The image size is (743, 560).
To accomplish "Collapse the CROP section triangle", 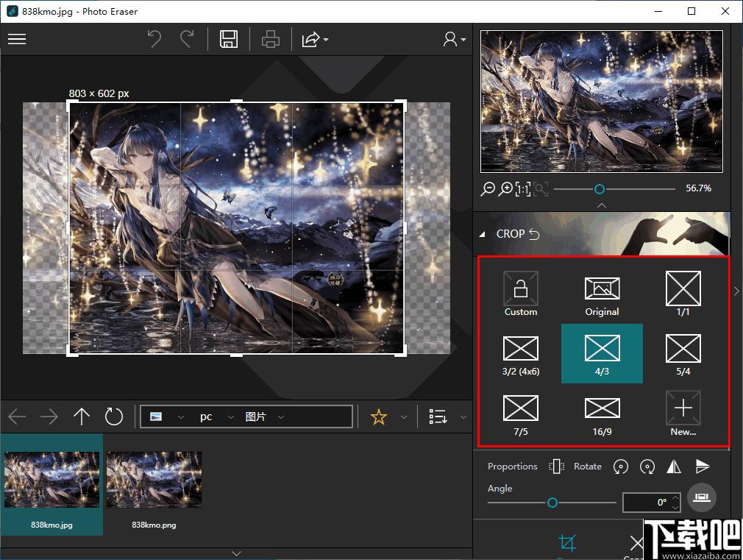I will click(483, 234).
